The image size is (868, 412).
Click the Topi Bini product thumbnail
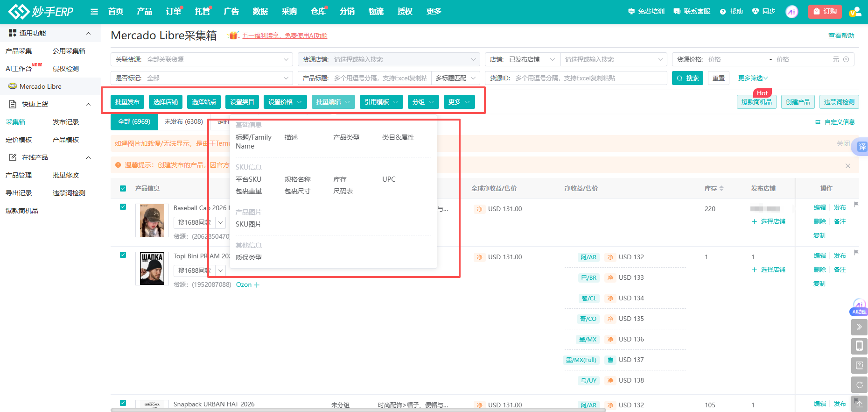pyautogui.click(x=152, y=268)
